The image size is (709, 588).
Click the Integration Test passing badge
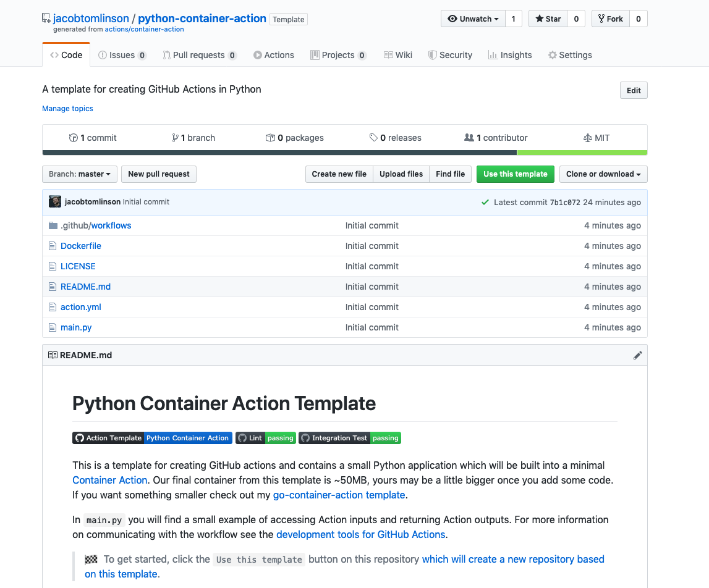point(350,438)
